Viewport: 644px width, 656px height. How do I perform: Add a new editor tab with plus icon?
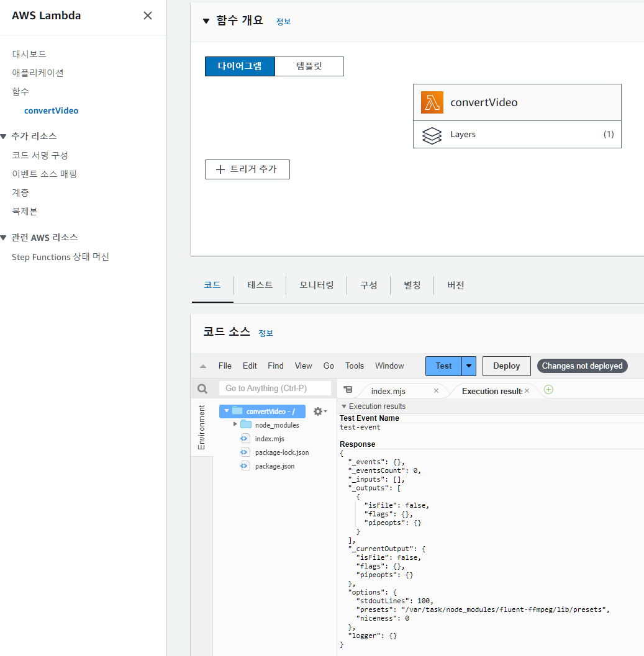tap(548, 390)
